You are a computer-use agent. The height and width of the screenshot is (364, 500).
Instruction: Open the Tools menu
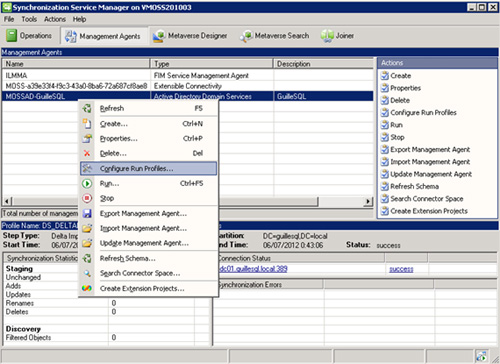tap(29, 19)
